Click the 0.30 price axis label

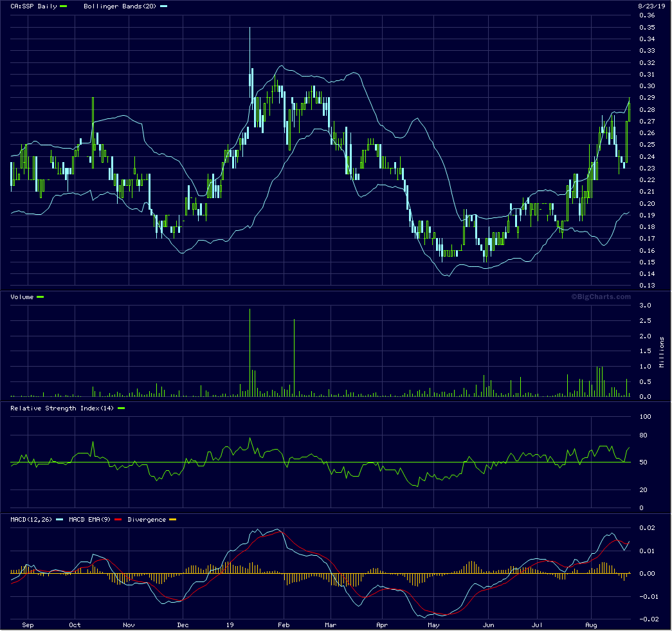tap(646, 86)
